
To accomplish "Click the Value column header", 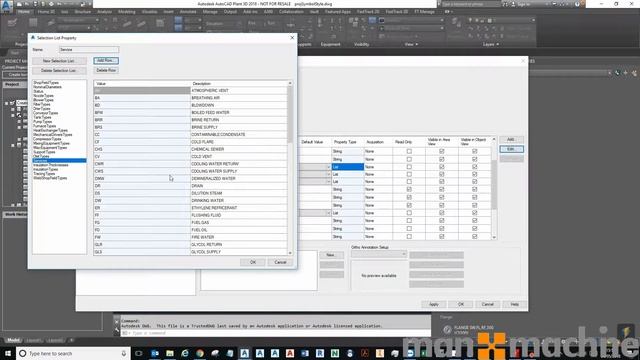I will coord(142,84).
